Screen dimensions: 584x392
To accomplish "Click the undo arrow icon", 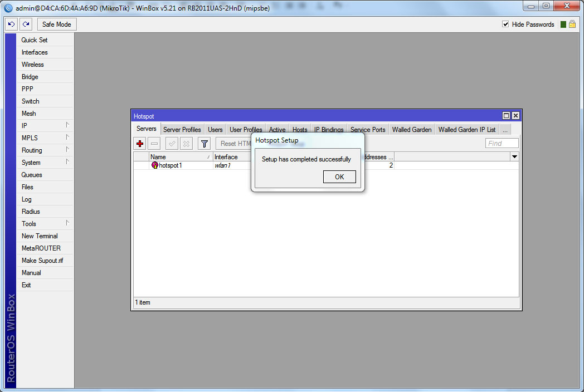I will [12, 24].
